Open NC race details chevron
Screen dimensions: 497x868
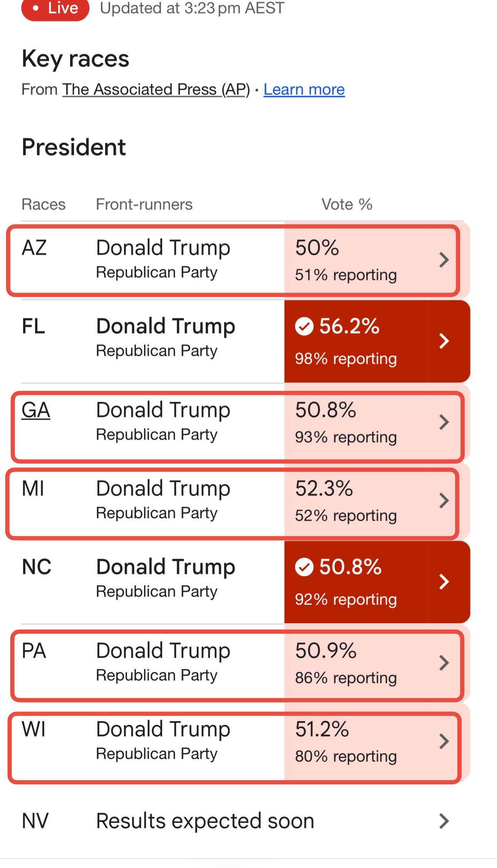point(444,581)
